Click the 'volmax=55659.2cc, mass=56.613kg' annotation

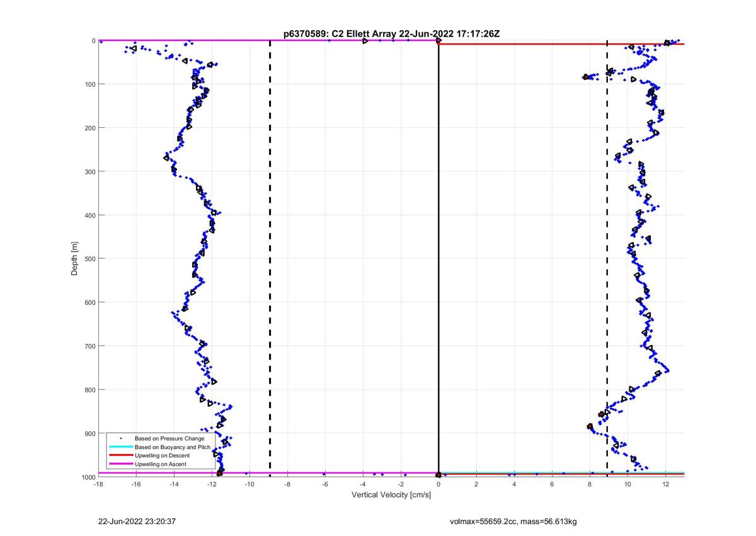click(x=513, y=522)
